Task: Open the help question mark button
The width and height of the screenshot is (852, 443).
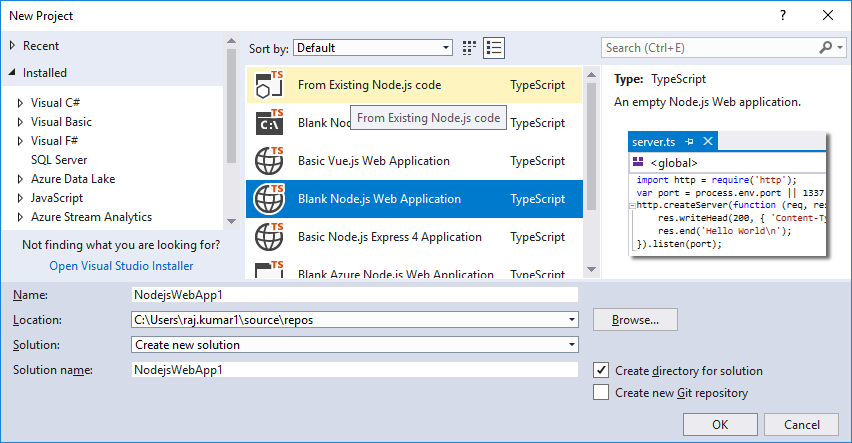Action: point(782,15)
